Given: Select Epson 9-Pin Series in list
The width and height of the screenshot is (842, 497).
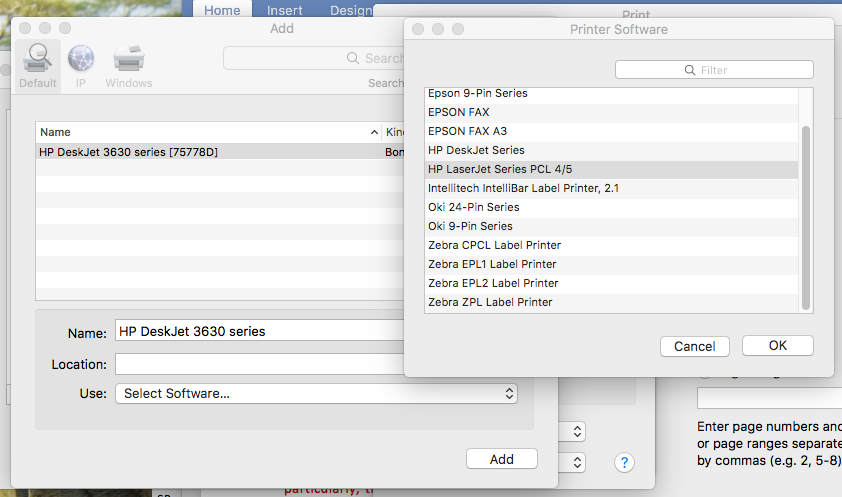Looking at the screenshot, I should click(611, 93).
